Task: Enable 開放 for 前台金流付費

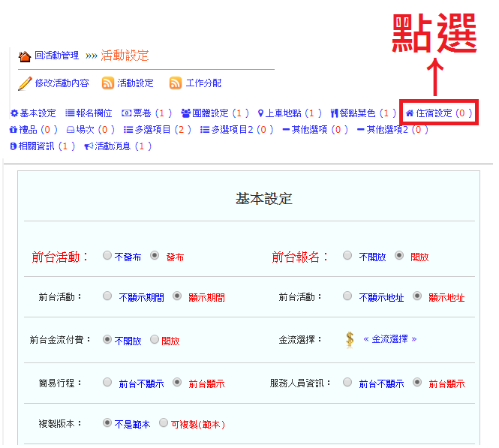Action: (155, 340)
